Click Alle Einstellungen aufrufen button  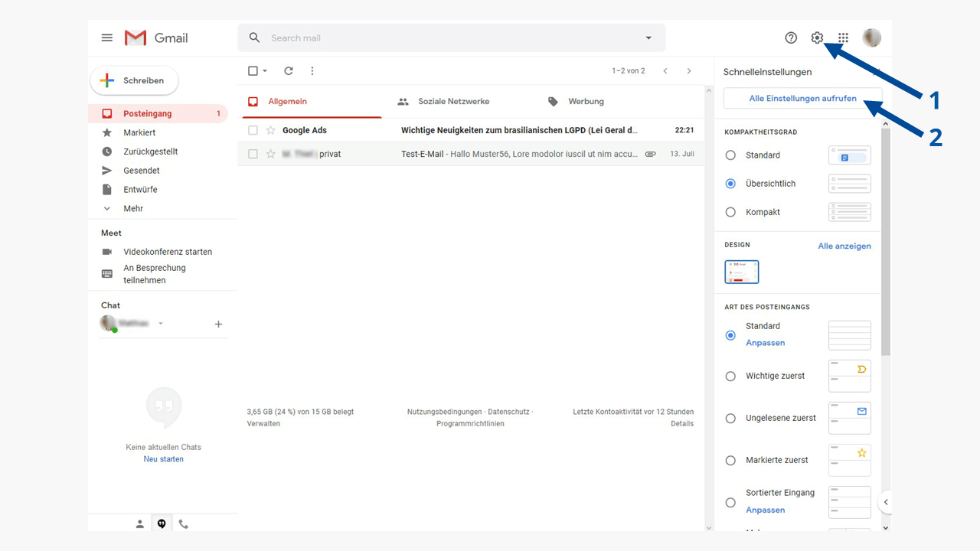(802, 98)
